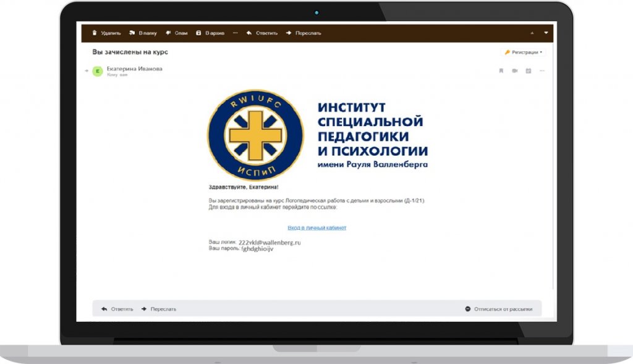The width and height of the screenshot is (633, 364).
Task: Click Ответить in the grey footer bar
Action: tap(117, 309)
